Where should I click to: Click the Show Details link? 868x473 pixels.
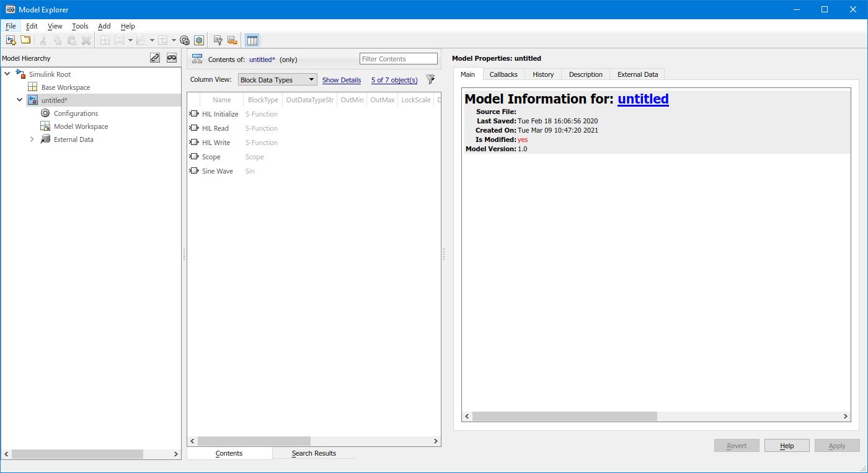point(341,80)
